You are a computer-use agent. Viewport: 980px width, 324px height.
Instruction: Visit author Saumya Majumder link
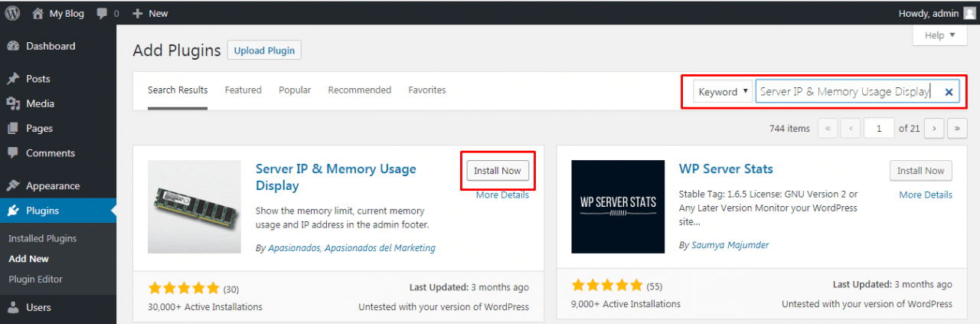coord(730,245)
